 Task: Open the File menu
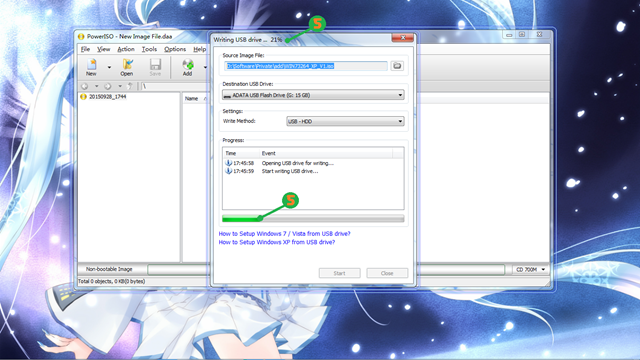point(85,49)
